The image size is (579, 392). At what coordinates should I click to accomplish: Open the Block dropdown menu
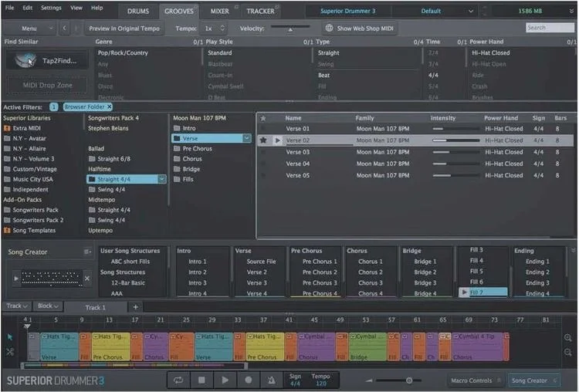pos(48,306)
